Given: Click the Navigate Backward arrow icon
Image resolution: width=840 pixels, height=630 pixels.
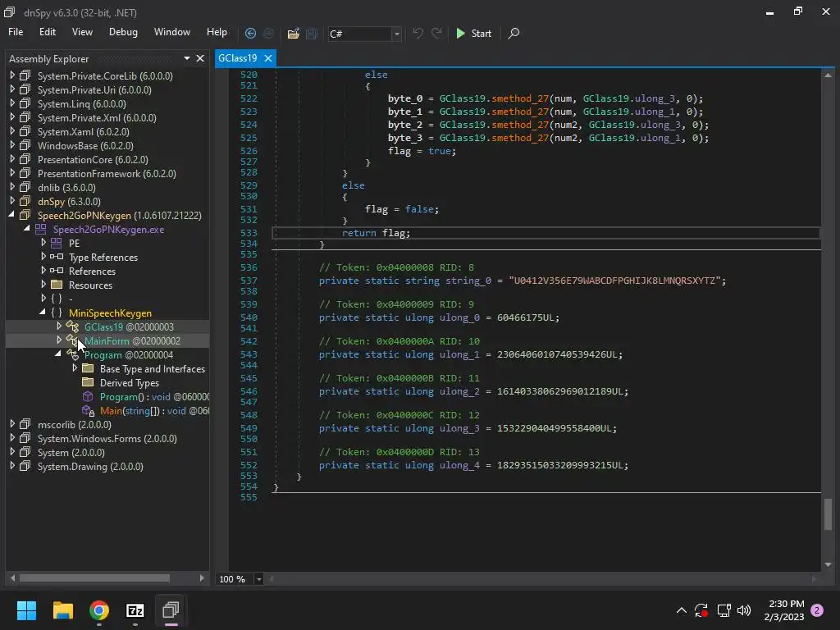Looking at the screenshot, I should (250, 34).
